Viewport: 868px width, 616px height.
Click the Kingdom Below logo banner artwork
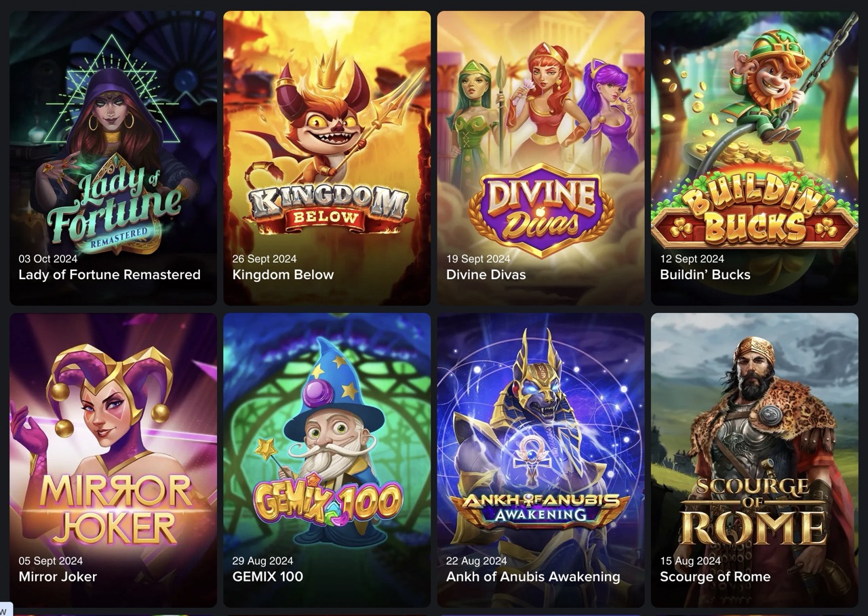328,207
